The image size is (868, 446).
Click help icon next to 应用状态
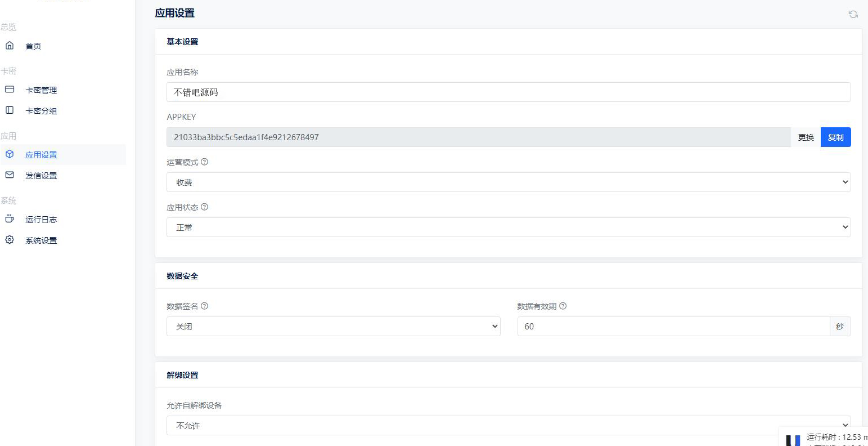coord(204,207)
